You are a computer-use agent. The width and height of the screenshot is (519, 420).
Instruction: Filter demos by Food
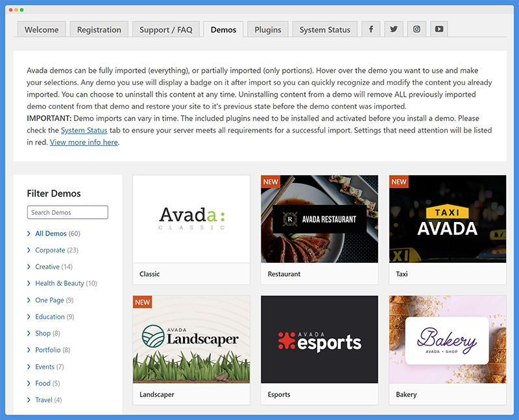coord(47,383)
